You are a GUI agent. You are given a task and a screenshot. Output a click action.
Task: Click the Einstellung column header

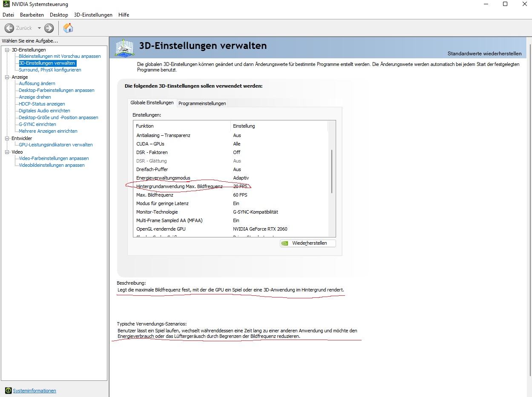click(279, 126)
